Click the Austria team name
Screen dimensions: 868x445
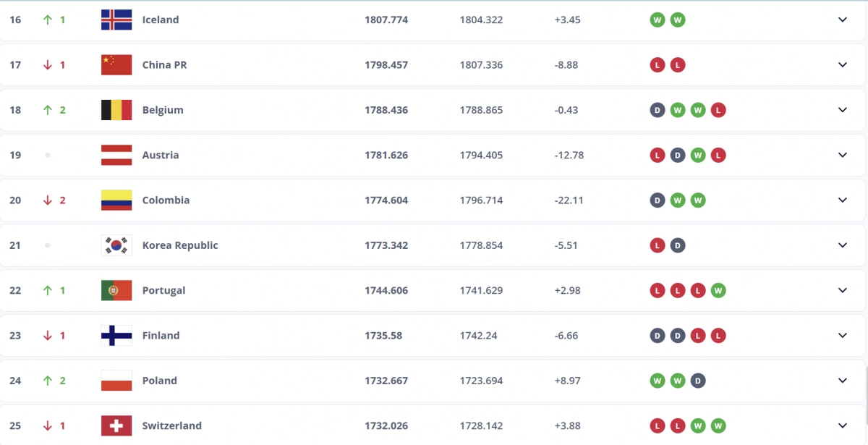(160, 155)
